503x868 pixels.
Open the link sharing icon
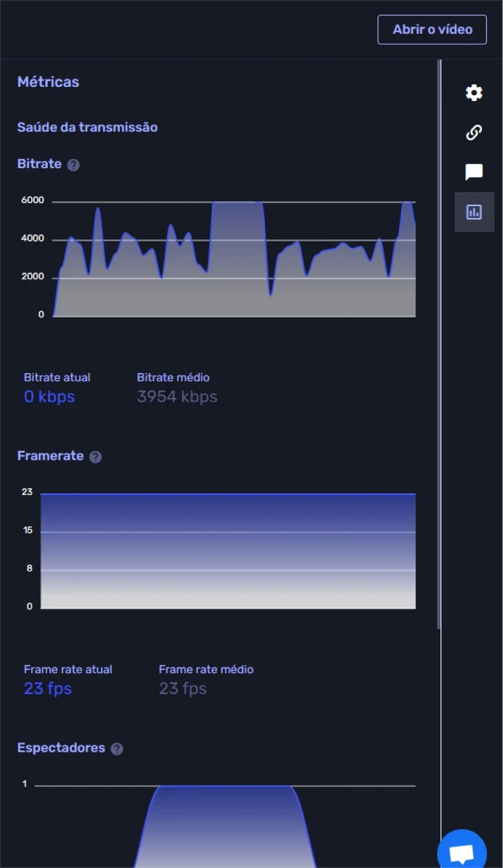click(474, 133)
